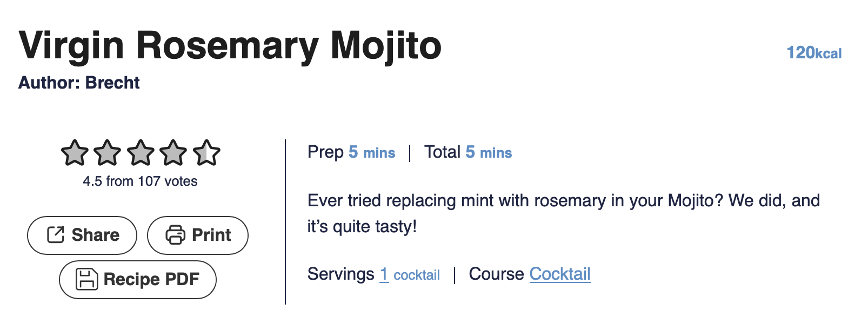Rate the recipe one star
This screenshot has width=868, height=324.
(x=75, y=153)
